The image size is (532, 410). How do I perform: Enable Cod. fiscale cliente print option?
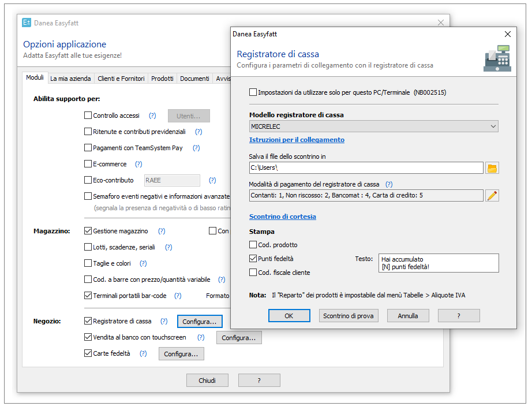pos(253,272)
